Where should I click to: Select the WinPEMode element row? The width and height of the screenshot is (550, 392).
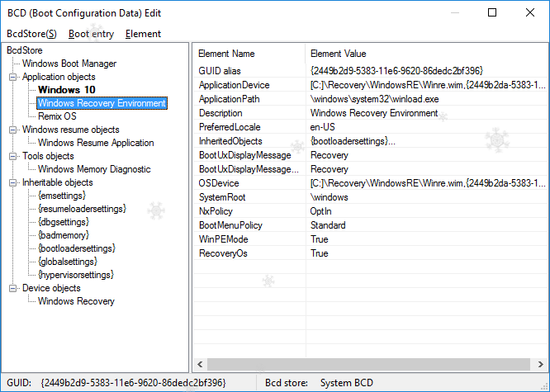tap(371, 239)
